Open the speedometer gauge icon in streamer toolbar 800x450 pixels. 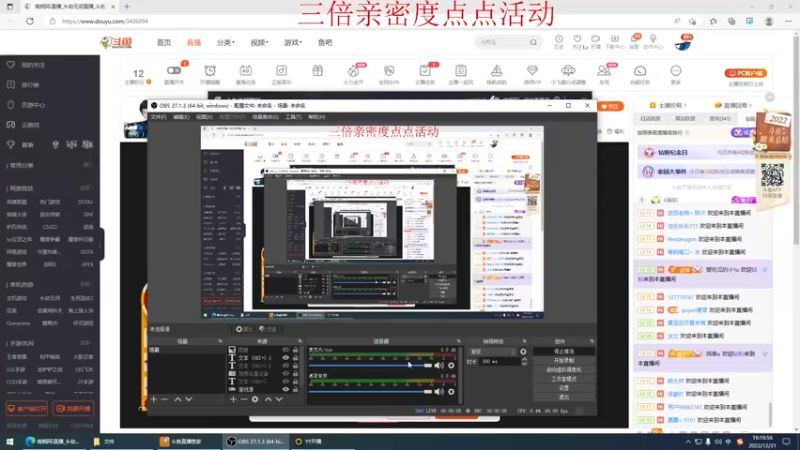640,70
